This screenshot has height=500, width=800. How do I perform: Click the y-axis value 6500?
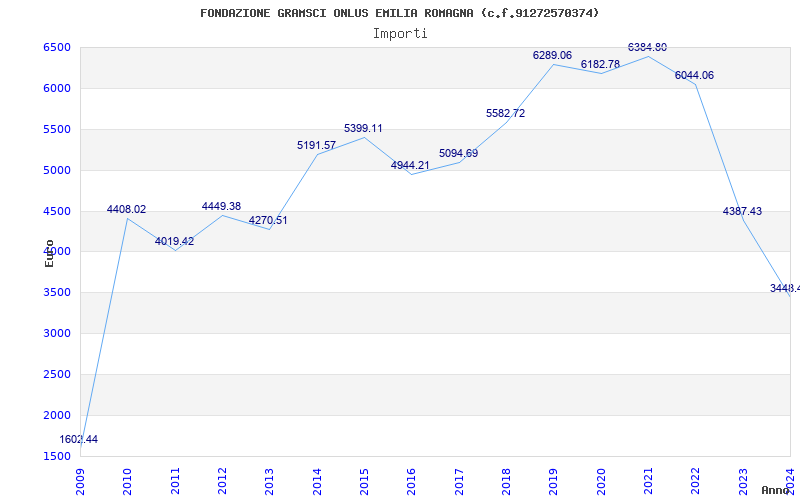pos(57,47)
